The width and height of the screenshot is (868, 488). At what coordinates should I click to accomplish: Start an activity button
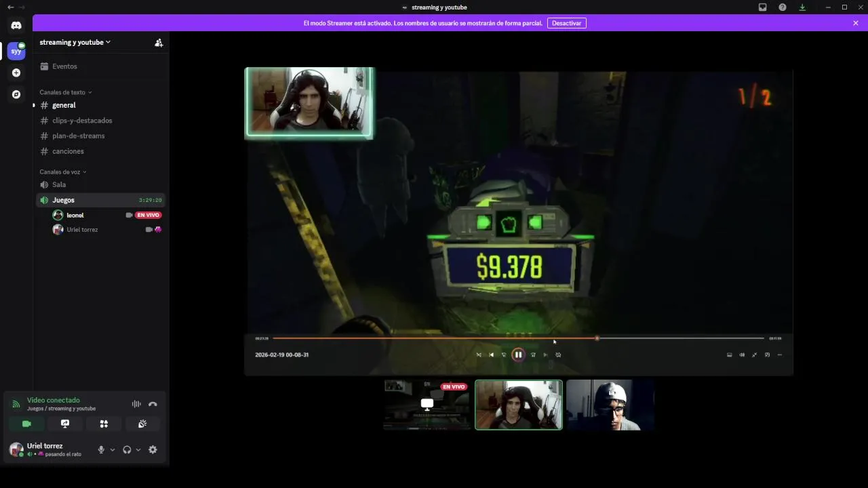pos(104,424)
